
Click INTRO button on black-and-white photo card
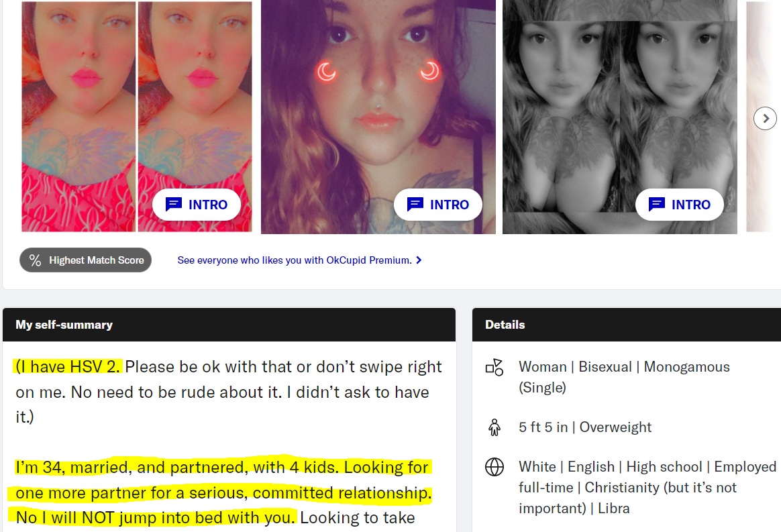680,205
